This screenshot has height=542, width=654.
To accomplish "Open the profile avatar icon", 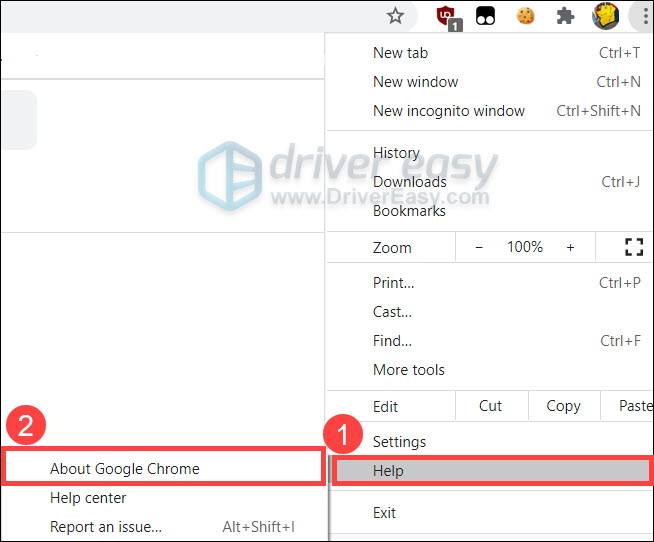I will (x=605, y=16).
